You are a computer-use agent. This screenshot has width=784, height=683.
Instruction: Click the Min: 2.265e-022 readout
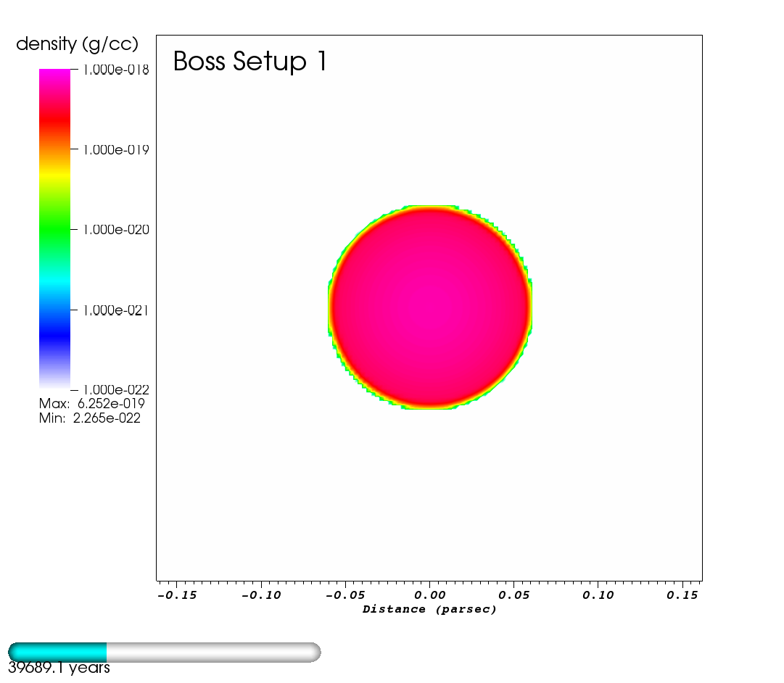89,418
